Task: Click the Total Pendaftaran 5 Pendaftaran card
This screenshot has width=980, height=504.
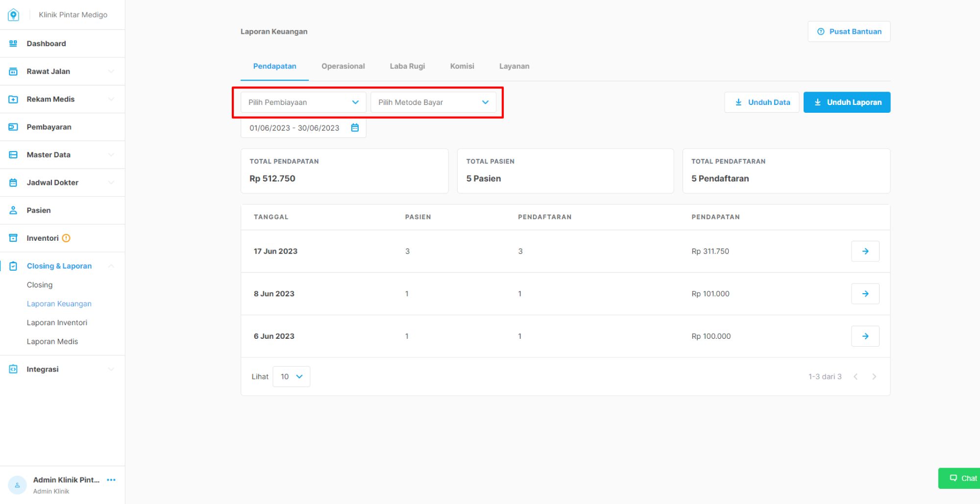Action: (786, 171)
